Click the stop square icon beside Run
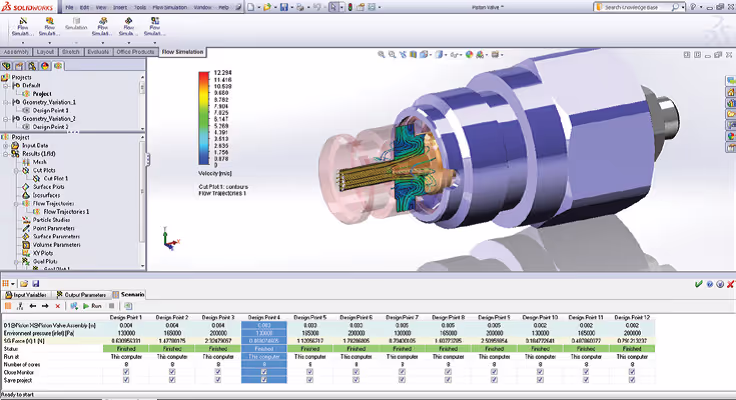The image size is (736, 400). coord(111,306)
